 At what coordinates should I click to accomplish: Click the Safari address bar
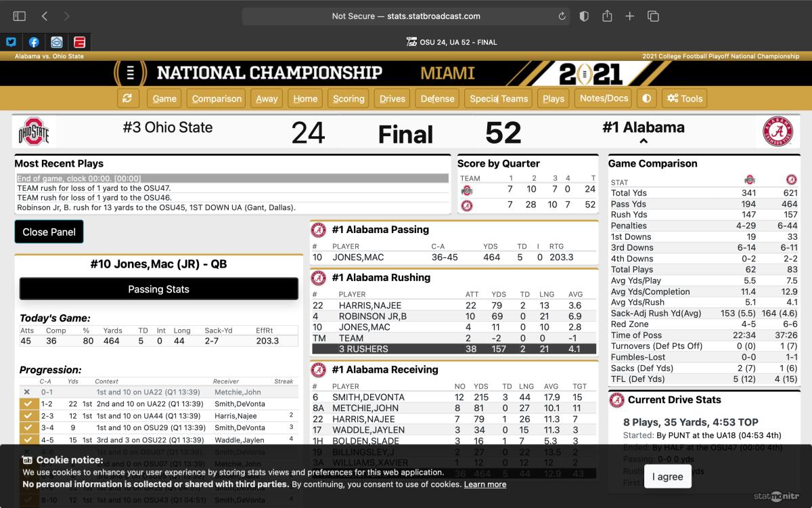[x=406, y=16]
